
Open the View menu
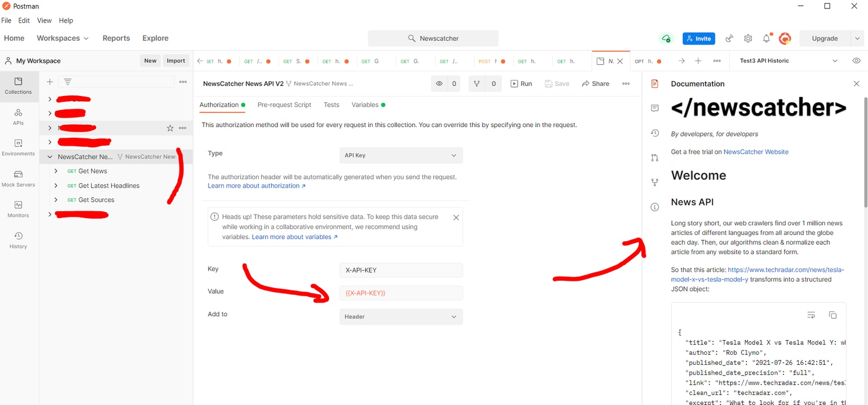click(44, 20)
